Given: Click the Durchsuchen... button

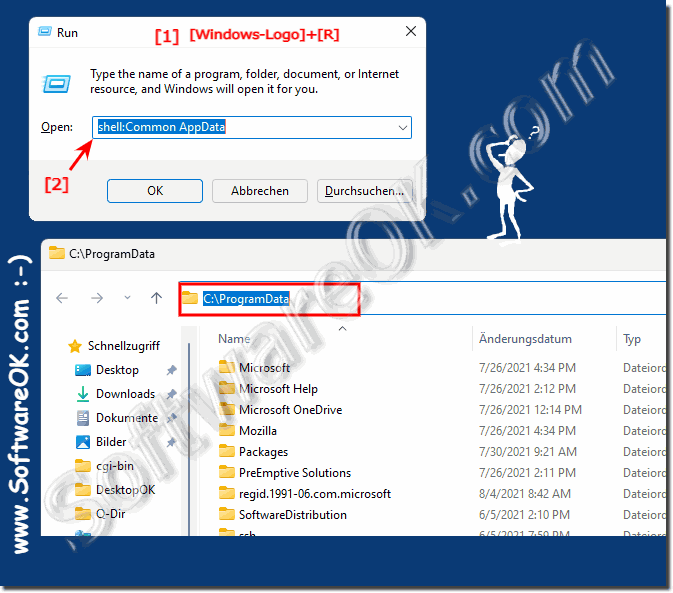Looking at the screenshot, I should pos(364,191).
